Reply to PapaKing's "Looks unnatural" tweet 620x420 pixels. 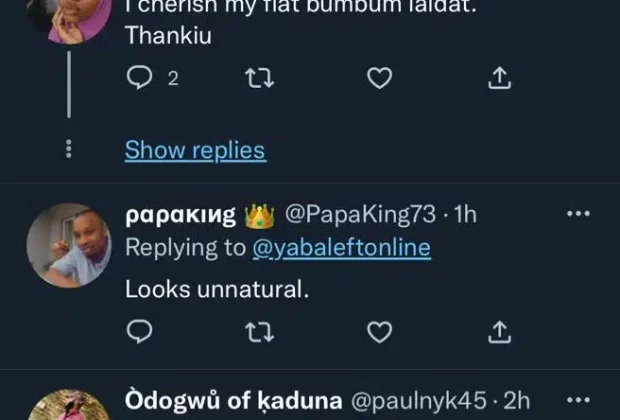click(140, 331)
